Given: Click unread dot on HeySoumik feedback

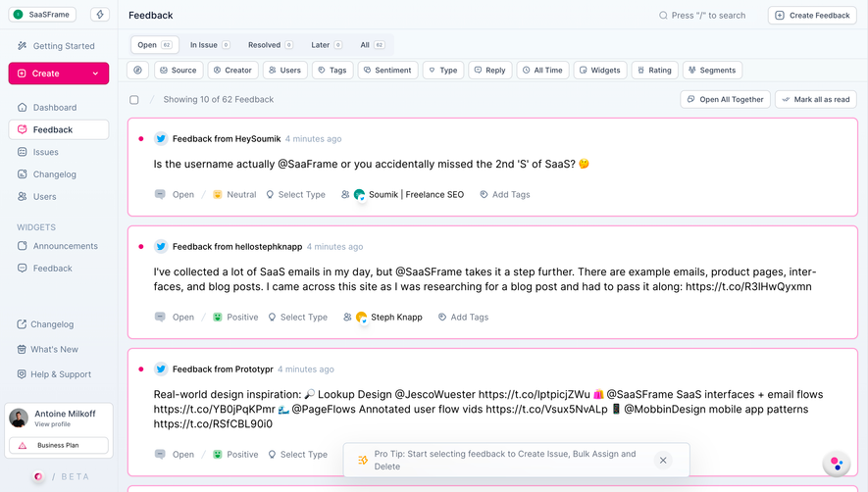Looking at the screenshot, I should (x=141, y=139).
